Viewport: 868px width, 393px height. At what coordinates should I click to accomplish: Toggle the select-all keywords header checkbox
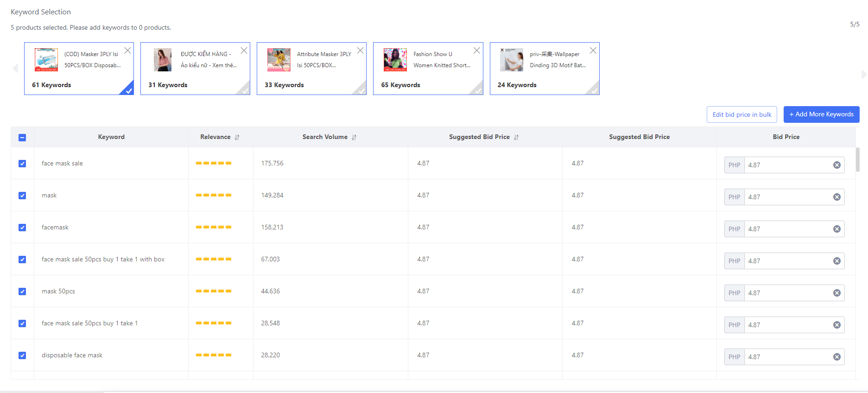(22, 138)
